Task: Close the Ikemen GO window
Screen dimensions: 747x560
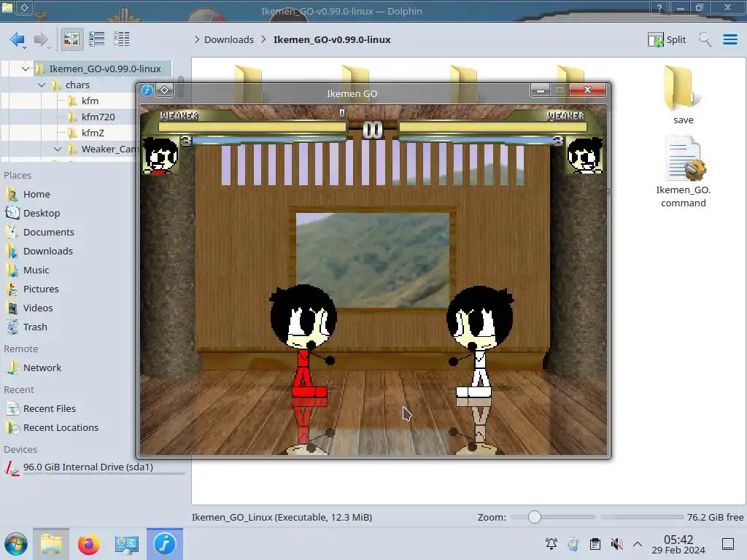Action: [x=588, y=90]
